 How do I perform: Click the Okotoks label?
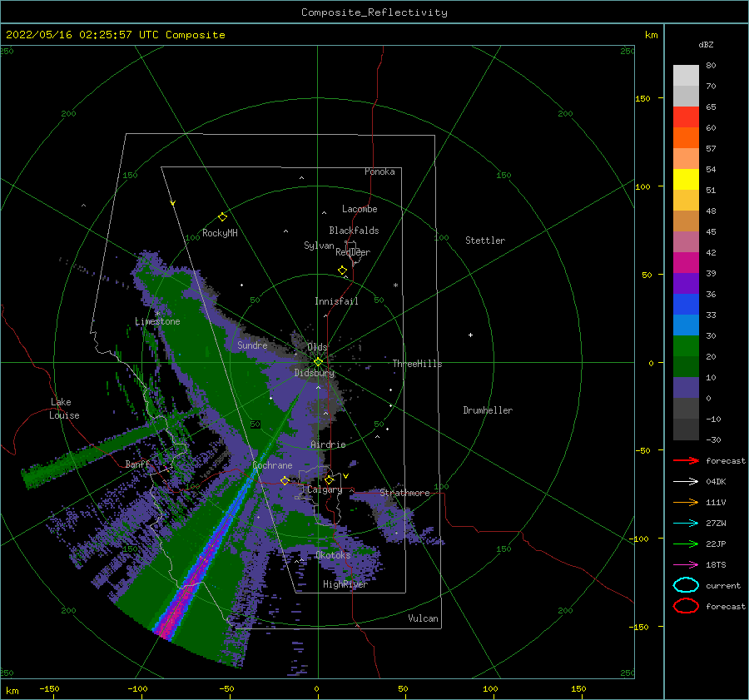[x=333, y=555]
